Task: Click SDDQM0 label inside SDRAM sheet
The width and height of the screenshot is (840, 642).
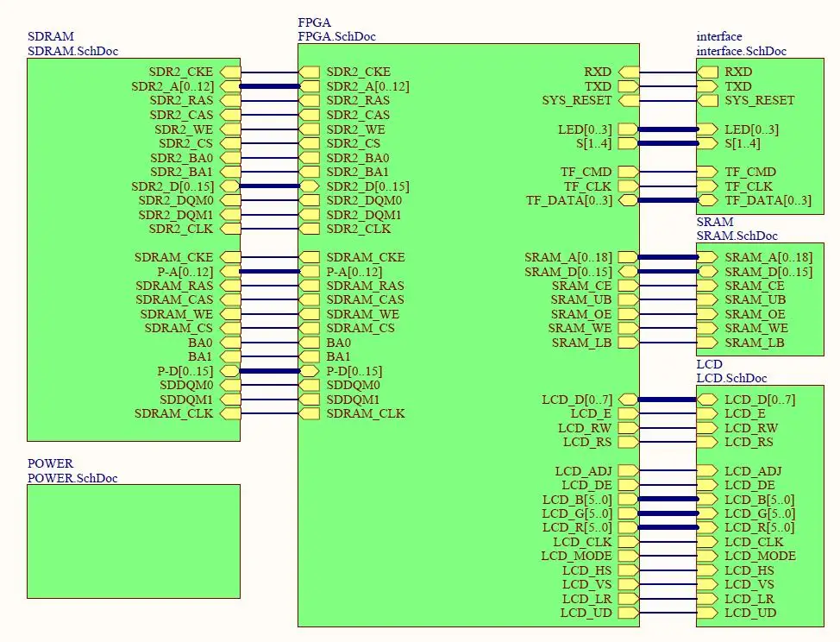Action: [186, 386]
